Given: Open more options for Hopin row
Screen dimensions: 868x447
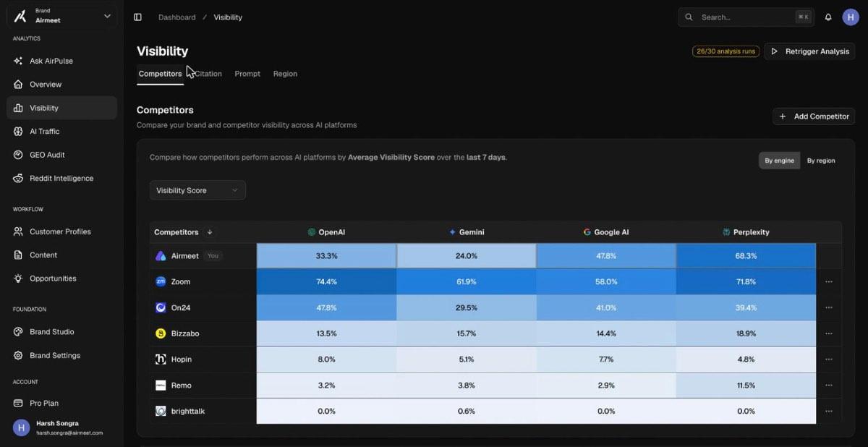Looking at the screenshot, I should (829, 359).
